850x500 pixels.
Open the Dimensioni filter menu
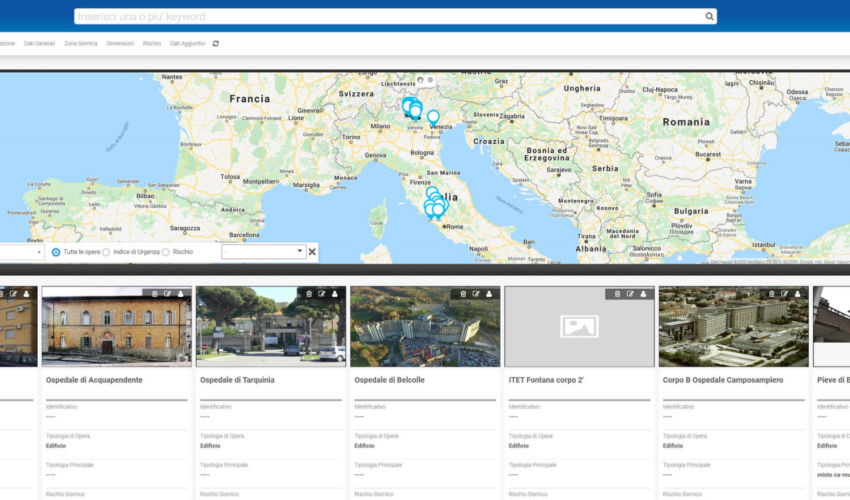pyautogui.click(x=120, y=43)
